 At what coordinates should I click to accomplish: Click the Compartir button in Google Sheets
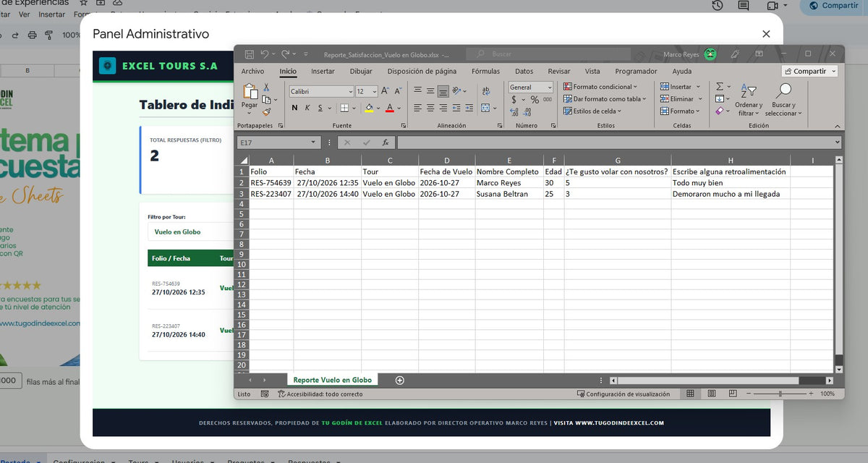pyautogui.click(x=833, y=6)
